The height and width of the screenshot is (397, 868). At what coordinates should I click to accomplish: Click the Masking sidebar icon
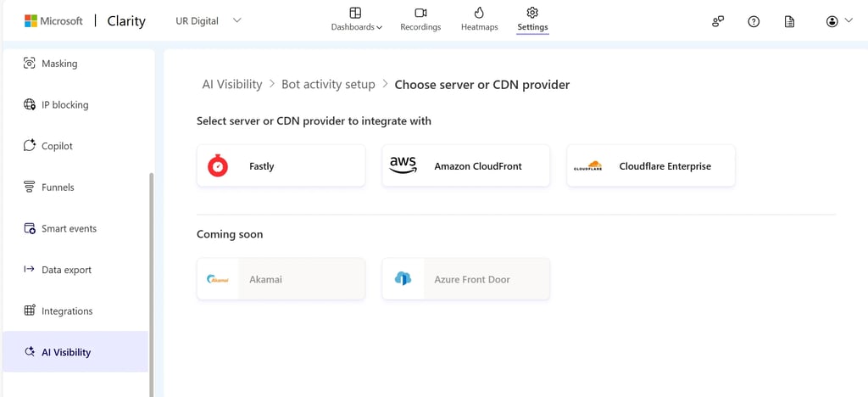coord(30,64)
